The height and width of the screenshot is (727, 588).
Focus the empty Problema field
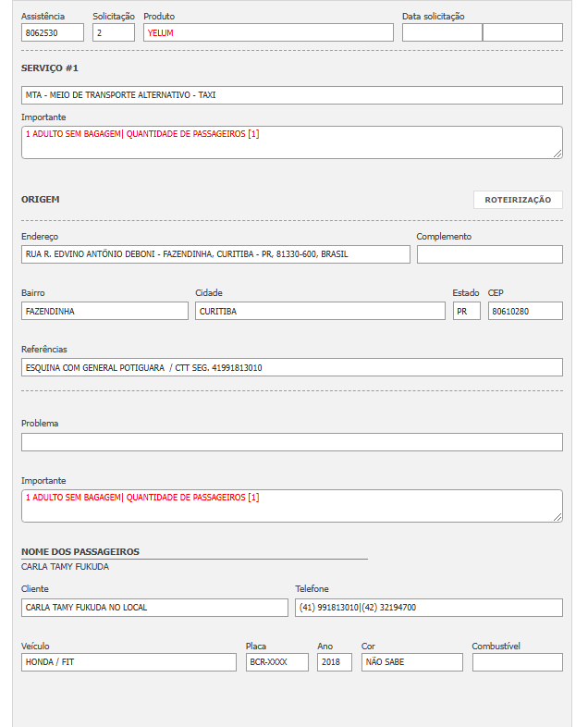(291, 442)
